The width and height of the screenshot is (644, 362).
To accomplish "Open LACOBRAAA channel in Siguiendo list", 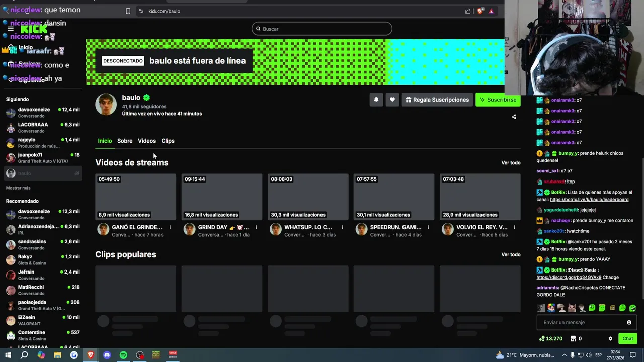I will (43, 128).
